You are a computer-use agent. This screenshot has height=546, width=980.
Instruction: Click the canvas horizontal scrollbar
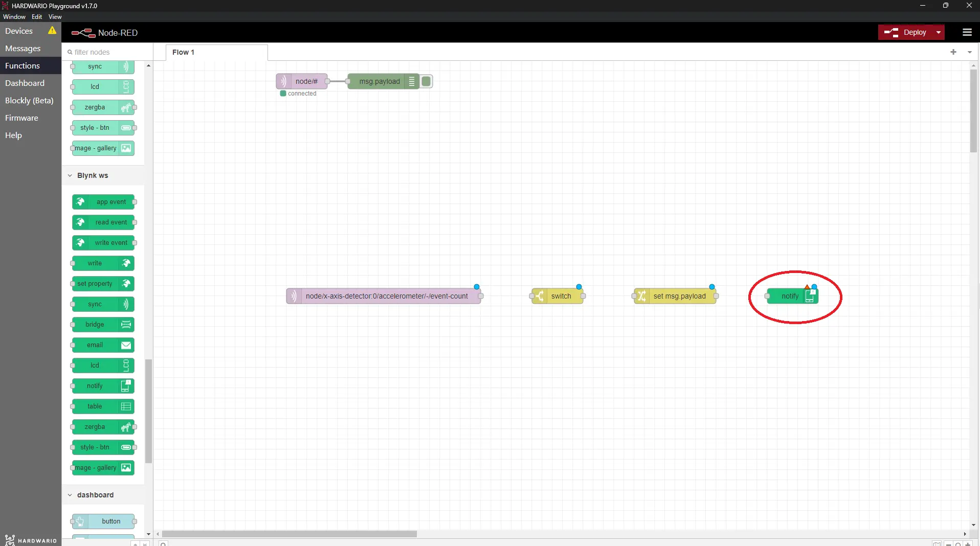coord(289,534)
